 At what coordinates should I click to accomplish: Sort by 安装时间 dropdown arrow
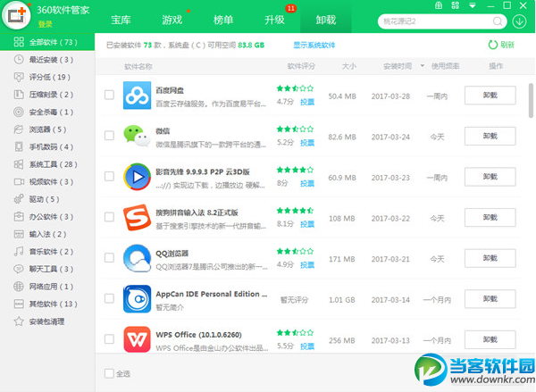click(x=423, y=65)
